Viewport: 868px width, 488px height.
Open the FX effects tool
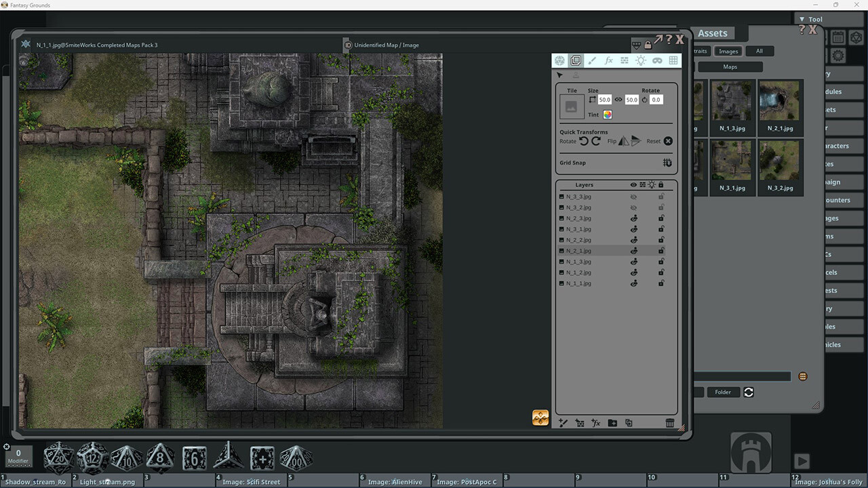click(x=608, y=61)
